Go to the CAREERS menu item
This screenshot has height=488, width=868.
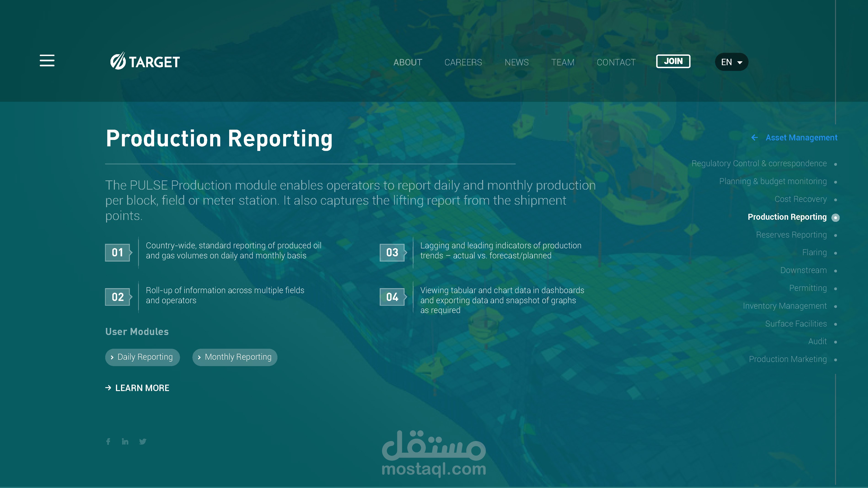point(463,62)
